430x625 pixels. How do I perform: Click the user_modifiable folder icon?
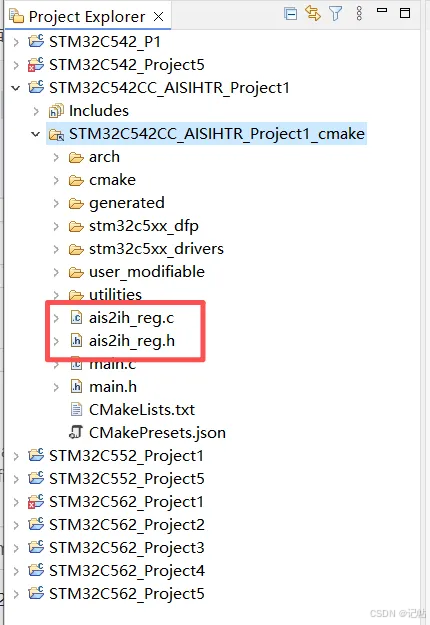[x=76, y=273]
